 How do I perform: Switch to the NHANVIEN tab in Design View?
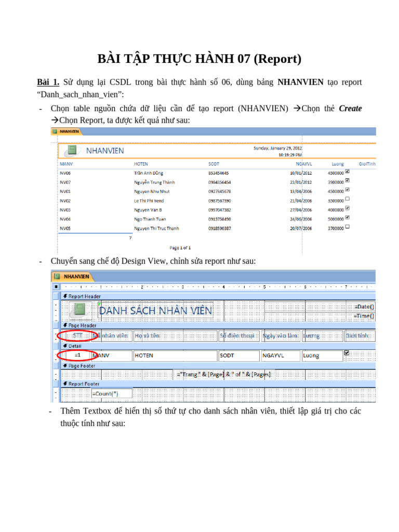coord(72,276)
